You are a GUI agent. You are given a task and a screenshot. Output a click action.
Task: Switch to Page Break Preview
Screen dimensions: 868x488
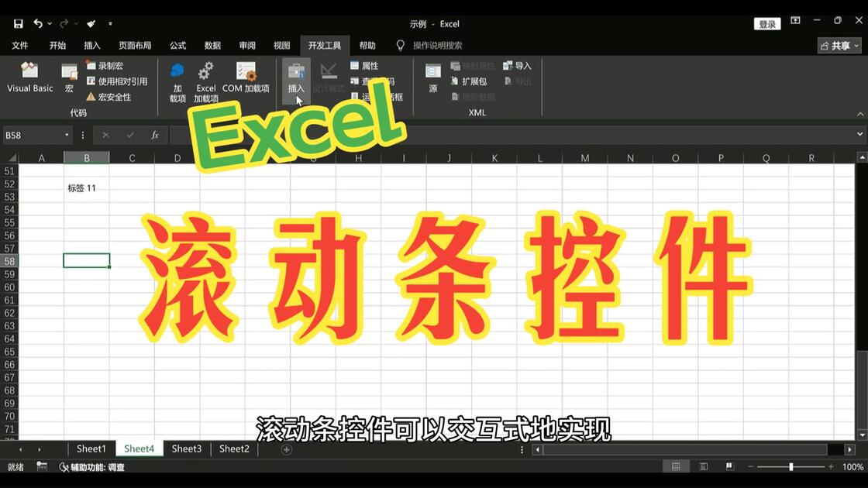click(729, 466)
